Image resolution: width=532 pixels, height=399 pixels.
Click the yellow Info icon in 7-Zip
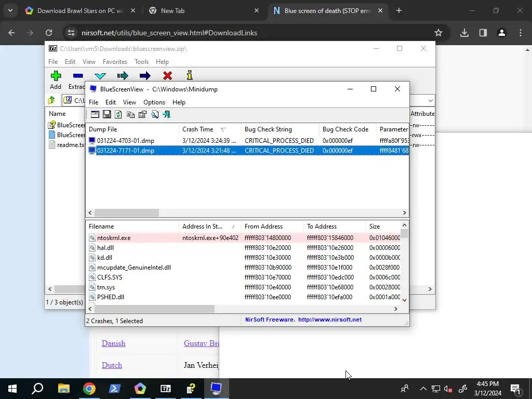(x=190, y=75)
